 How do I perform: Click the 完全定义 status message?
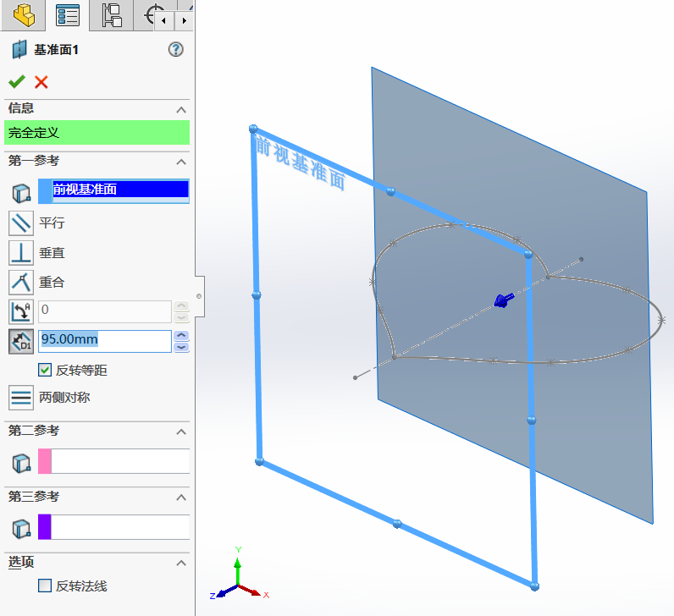click(97, 132)
